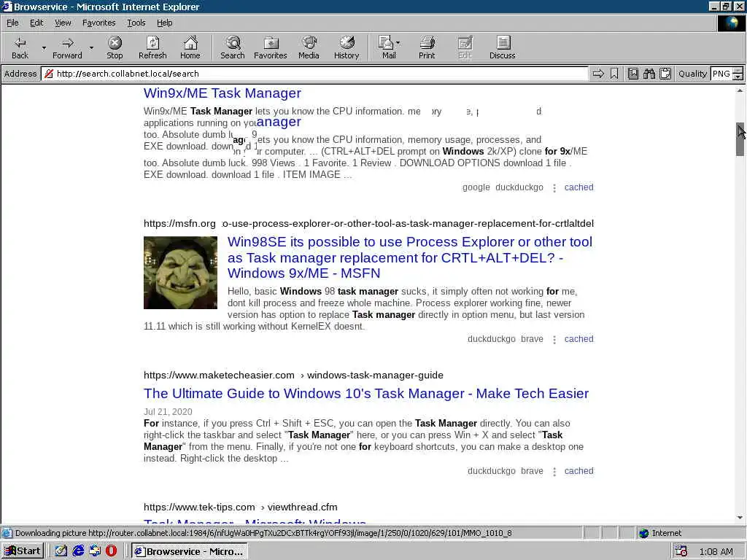Click the IE globe throbber logo

click(731, 23)
